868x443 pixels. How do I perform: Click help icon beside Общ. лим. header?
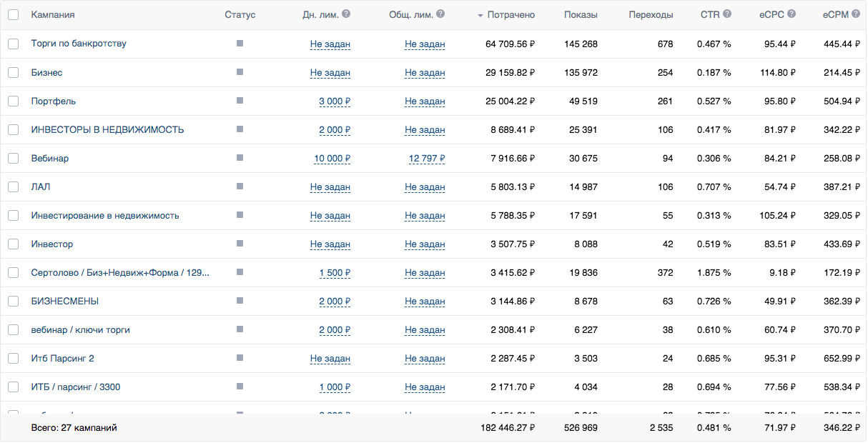coord(440,14)
